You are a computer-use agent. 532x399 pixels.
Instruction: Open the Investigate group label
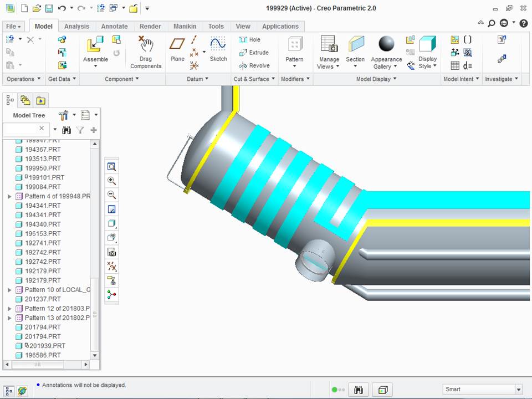point(502,79)
